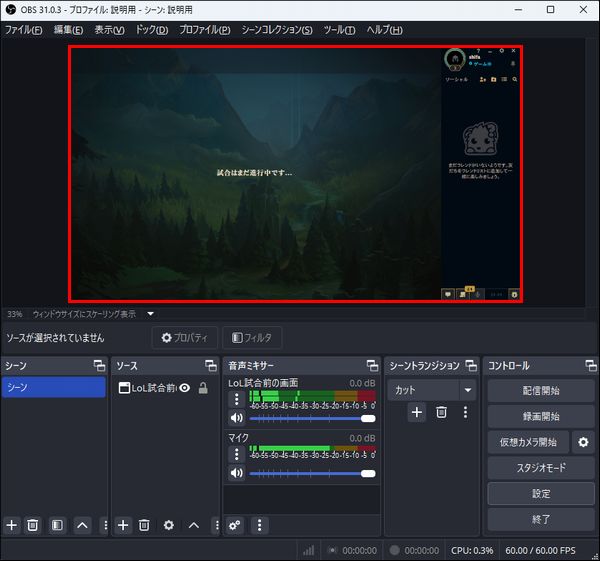600x561 pixels.
Task: Click the streaming status icon in the status bar
Action: point(332,550)
